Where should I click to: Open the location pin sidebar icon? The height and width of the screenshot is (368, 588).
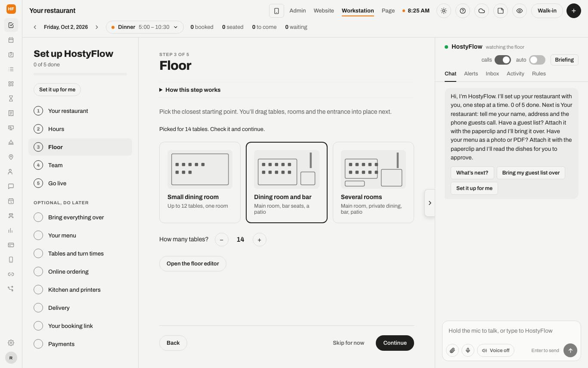11,157
